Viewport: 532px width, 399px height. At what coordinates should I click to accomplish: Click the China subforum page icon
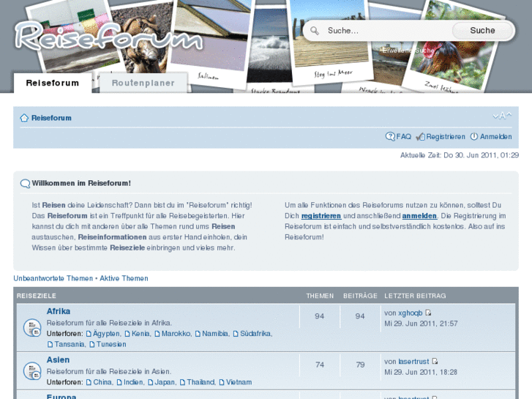coord(89,382)
